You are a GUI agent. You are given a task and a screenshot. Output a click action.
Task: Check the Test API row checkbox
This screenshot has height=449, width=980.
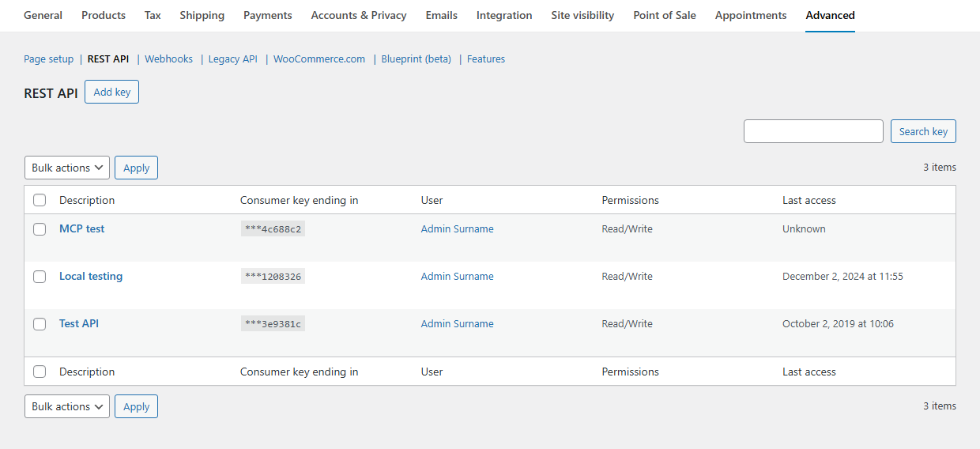click(x=40, y=324)
